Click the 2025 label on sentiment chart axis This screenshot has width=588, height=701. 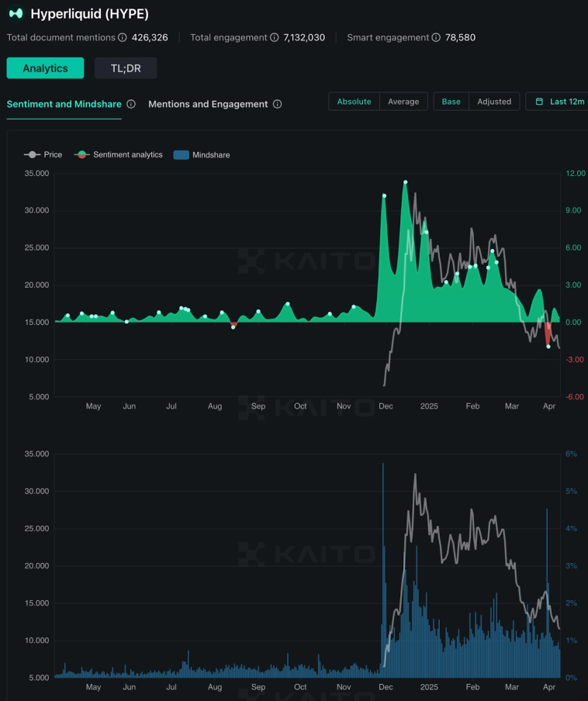point(429,406)
